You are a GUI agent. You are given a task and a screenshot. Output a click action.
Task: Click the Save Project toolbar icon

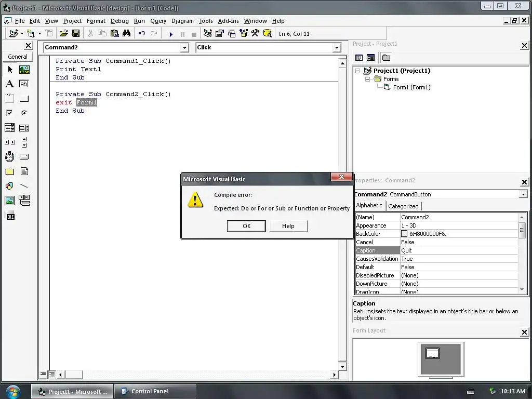coord(76,33)
